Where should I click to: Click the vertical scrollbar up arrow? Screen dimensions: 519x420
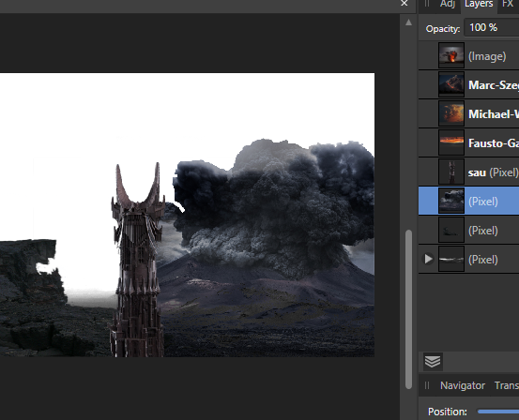409,22
